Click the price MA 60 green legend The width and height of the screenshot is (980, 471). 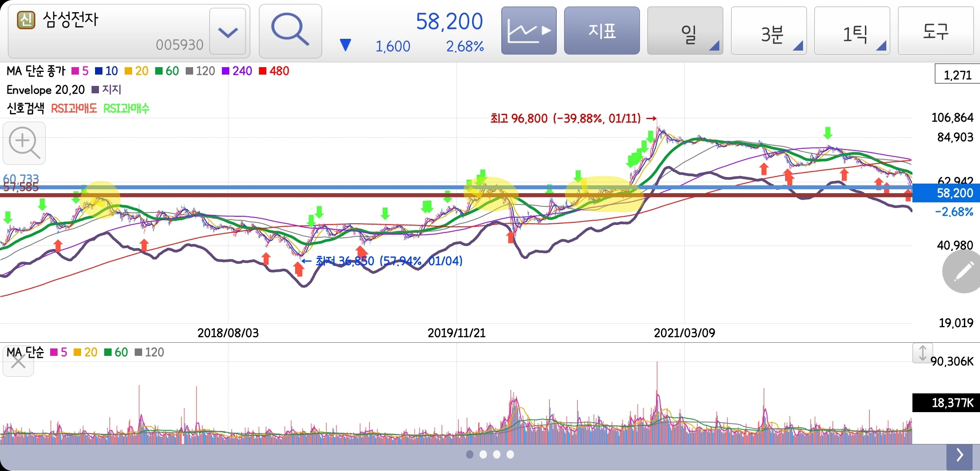click(167, 71)
